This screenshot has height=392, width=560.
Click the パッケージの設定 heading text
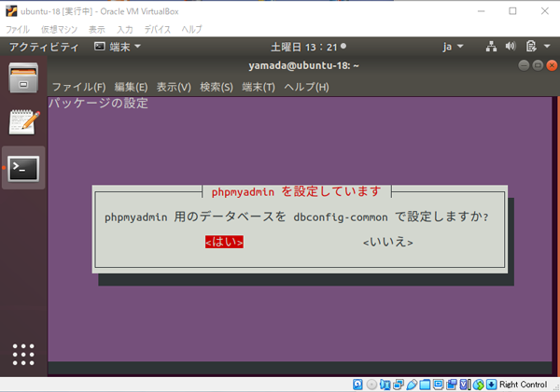[98, 104]
